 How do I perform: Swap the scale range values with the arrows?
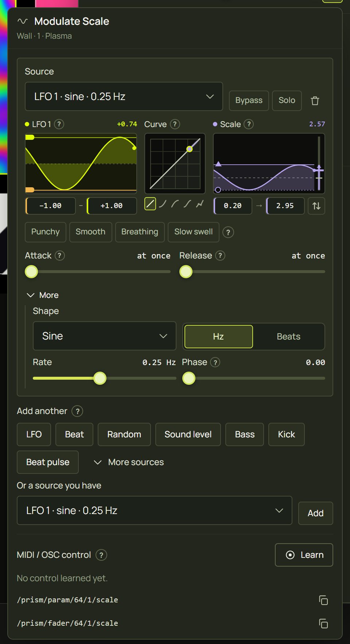pyautogui.click(x=316, y=206)
